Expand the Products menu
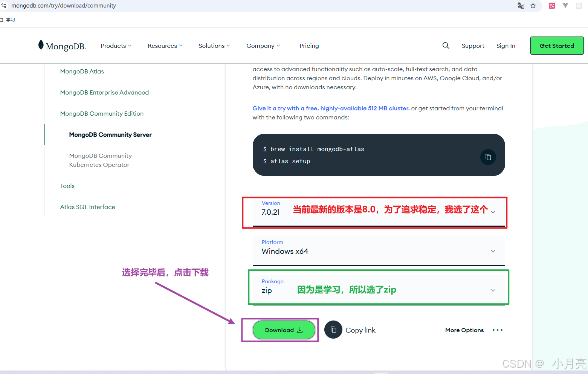588x374 pixels. pos(116,46)
